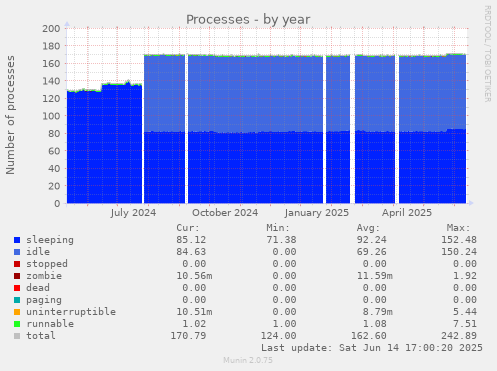This screenshot has width=497, height=371.
Task: Click the idle average value 69.26
Action: pyautogui.click(x=372, y=252)
